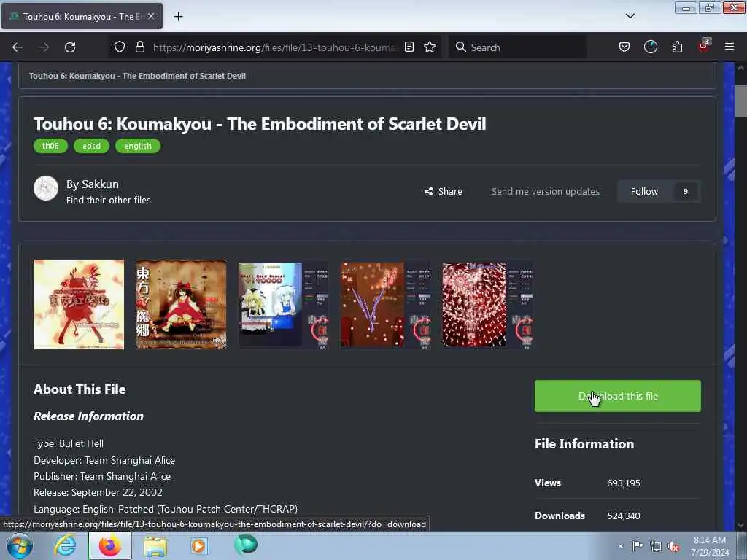The image size is (747, 560).
Task: Open Windows Explorer folder taskbar icon
Action: (155, 546)
